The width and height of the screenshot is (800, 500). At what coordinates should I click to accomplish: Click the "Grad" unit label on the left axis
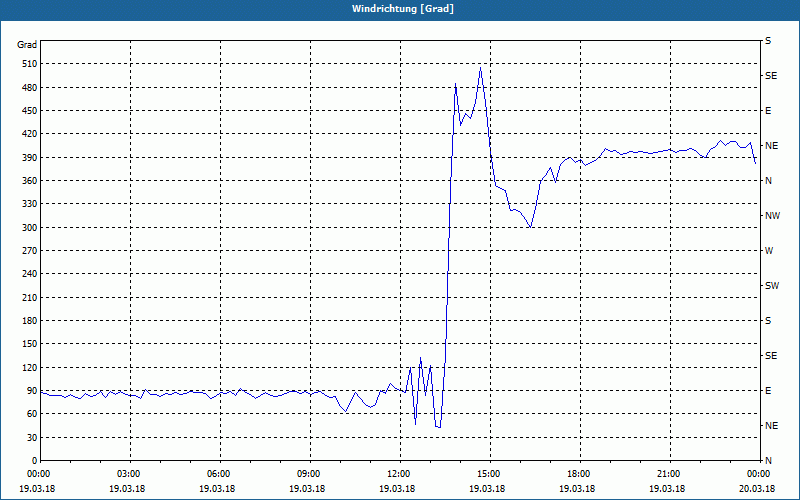click(x=27, y=45)
